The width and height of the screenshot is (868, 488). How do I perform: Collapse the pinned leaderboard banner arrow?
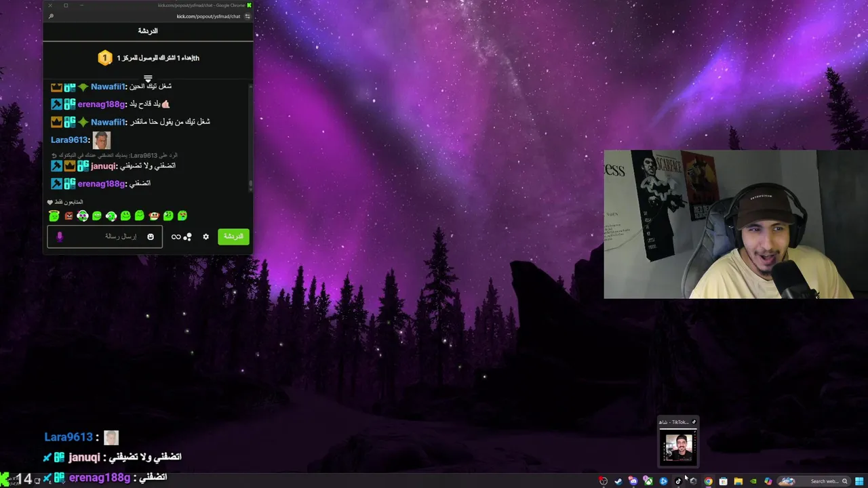tap(148, 79)
